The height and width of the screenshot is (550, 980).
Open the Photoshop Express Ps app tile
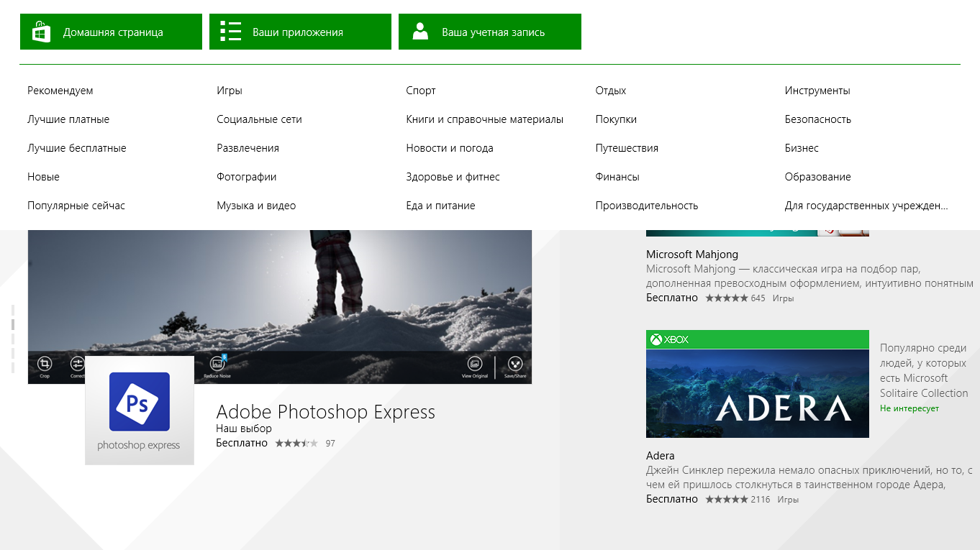(140, 411)
